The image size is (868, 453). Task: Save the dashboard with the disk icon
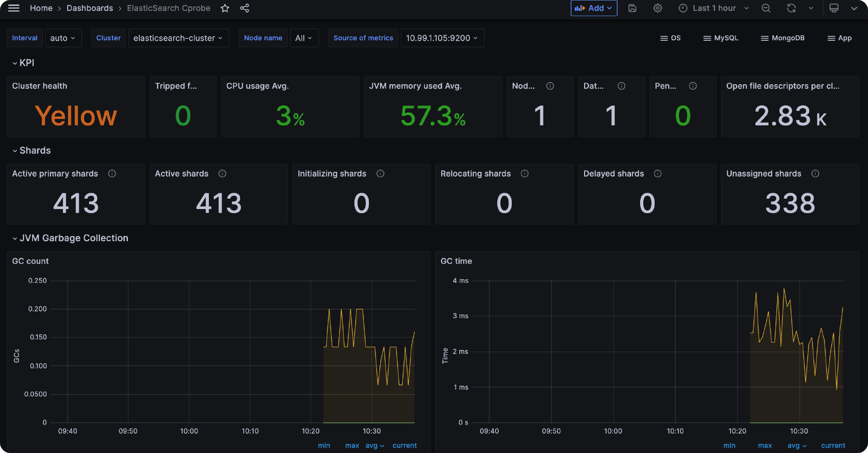coord(632,8)
